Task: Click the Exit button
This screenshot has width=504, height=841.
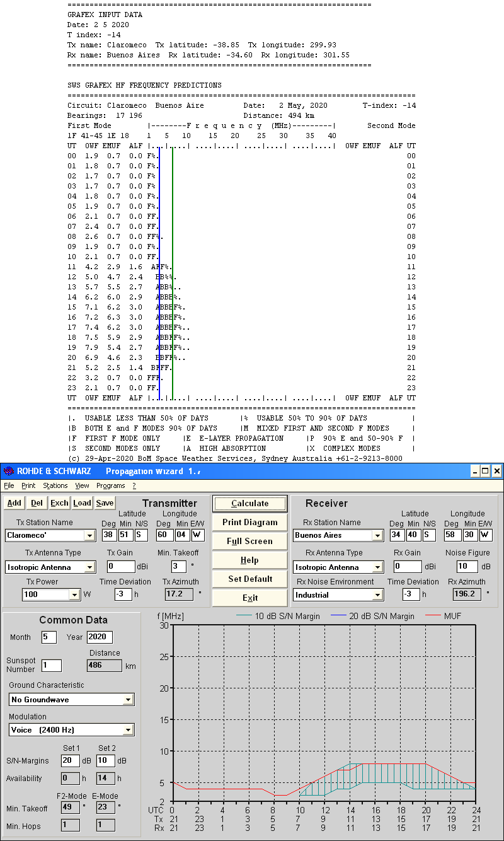Action: [249, 598]
